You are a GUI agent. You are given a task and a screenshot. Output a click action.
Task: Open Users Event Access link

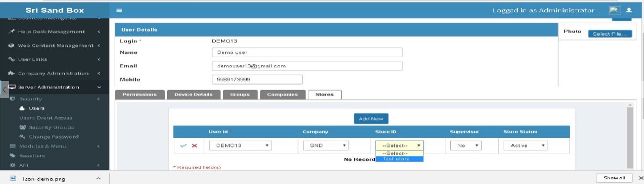(x=46, y=118)
